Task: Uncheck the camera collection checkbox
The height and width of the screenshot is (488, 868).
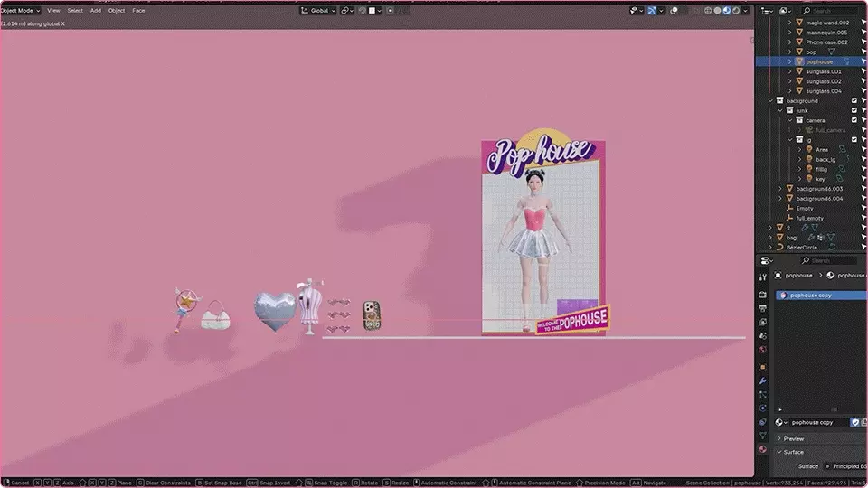Action: (x=854, y=120)
